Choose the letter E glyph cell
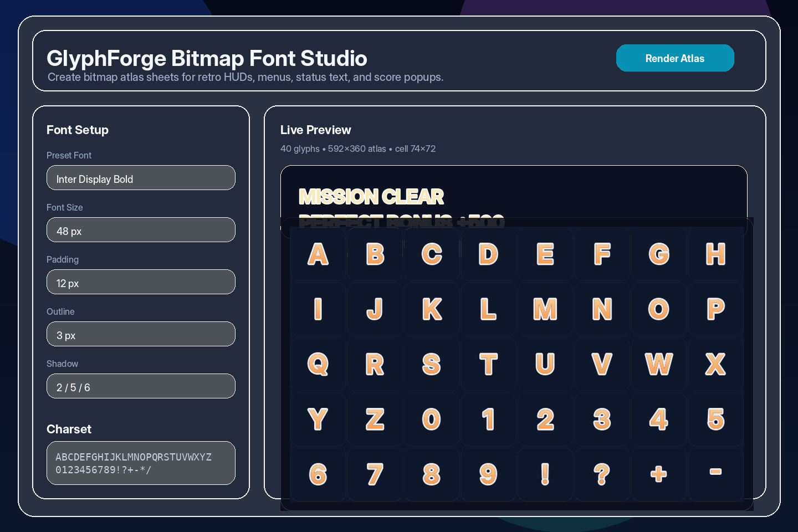Image resolution: width=798 pixels, height=532 pixels. [545, 254]
